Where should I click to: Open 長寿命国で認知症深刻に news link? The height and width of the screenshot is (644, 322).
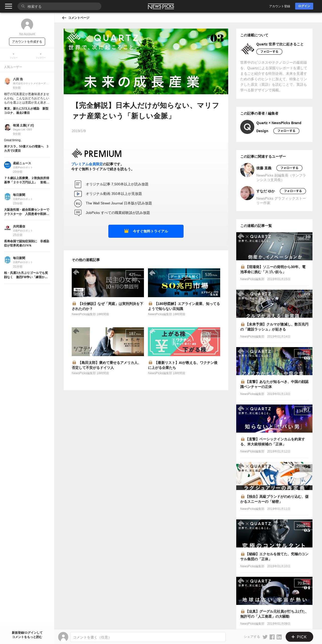(27, 243)
